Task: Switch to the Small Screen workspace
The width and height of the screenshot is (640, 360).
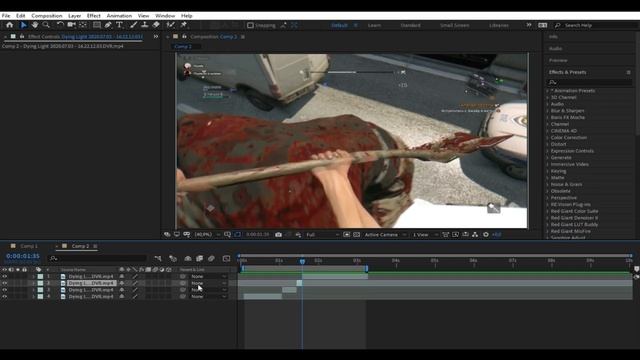Action: click(454, 25)
